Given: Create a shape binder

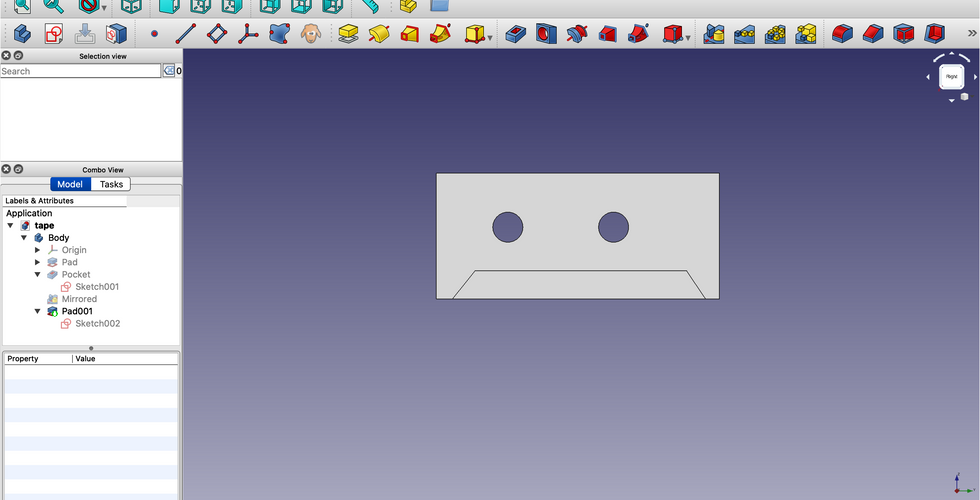Looking at the screenshot, I should click(279, 33).
